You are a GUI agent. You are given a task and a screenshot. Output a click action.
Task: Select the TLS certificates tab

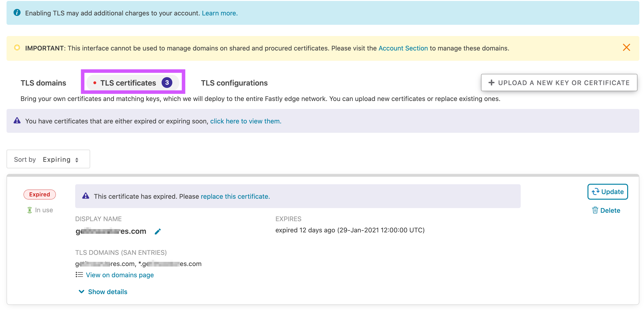pyautogui.click(x=133, y=82)
